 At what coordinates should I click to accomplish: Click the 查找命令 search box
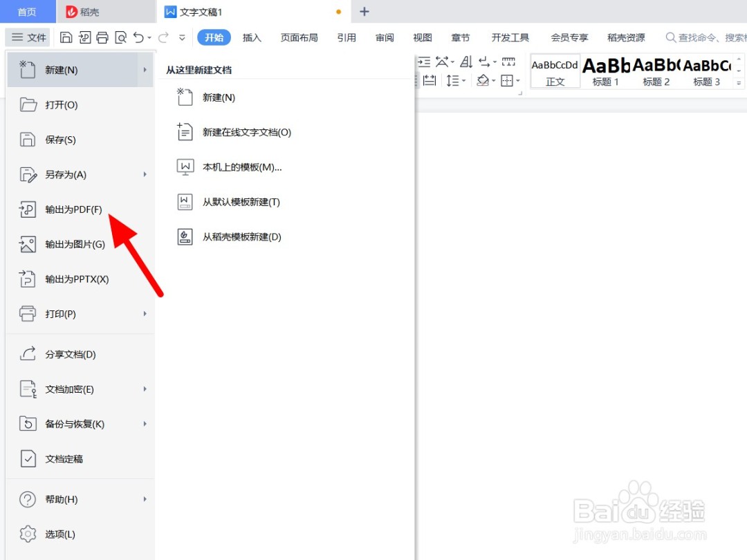click(706, 37)
